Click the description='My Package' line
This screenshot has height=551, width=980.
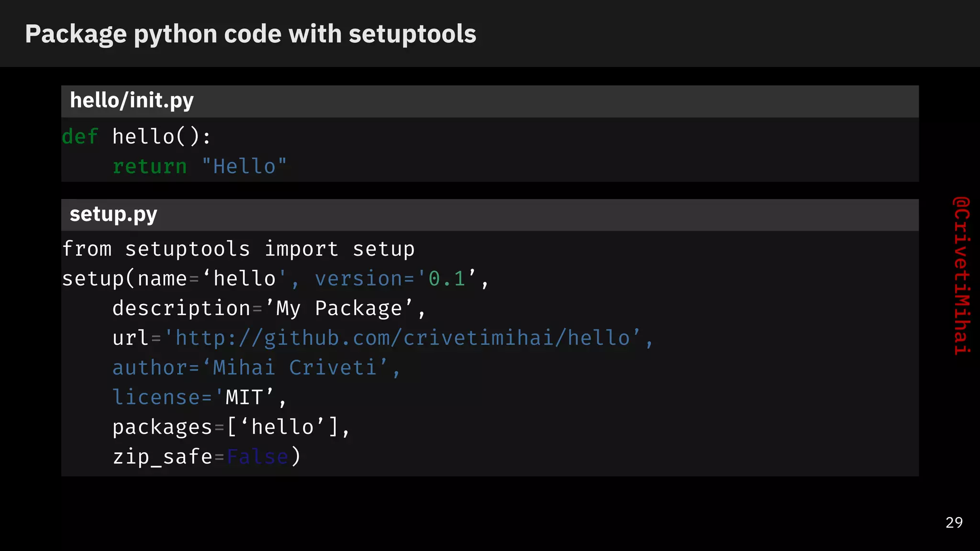[268, 309]
